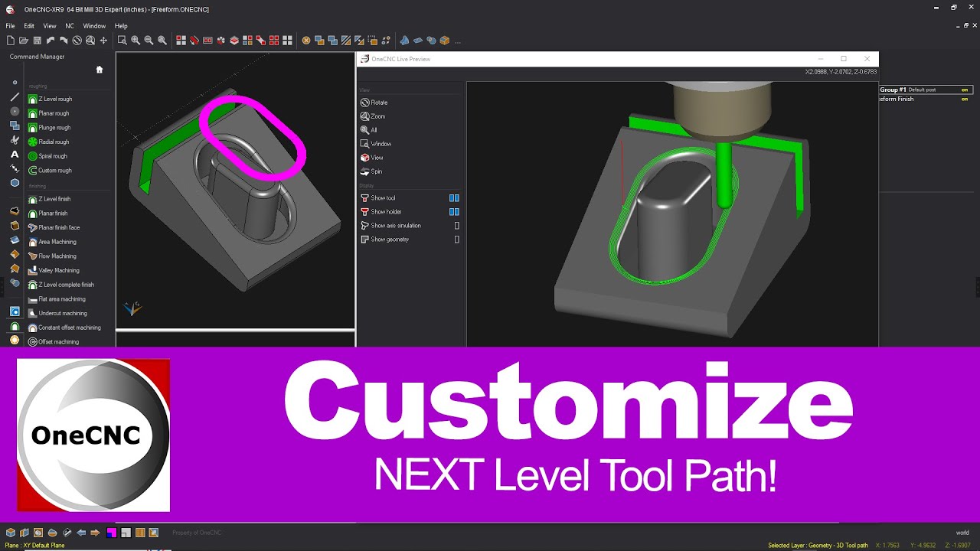The height and width of the screenshot is (551, 980).
Task: Click the 3D box icon in top toolbar
Action: pos(445,41)
